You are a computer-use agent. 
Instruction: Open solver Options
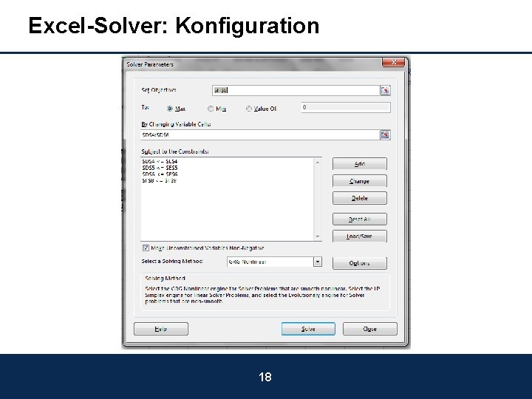click(x=360, y=263)
